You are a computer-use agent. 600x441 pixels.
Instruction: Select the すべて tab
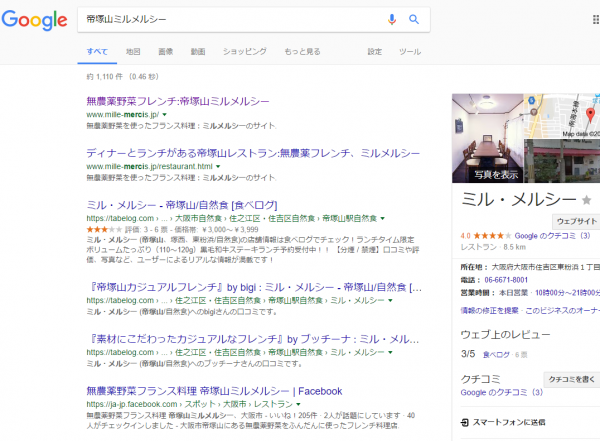pyautogui.click(x=97, y=52)
